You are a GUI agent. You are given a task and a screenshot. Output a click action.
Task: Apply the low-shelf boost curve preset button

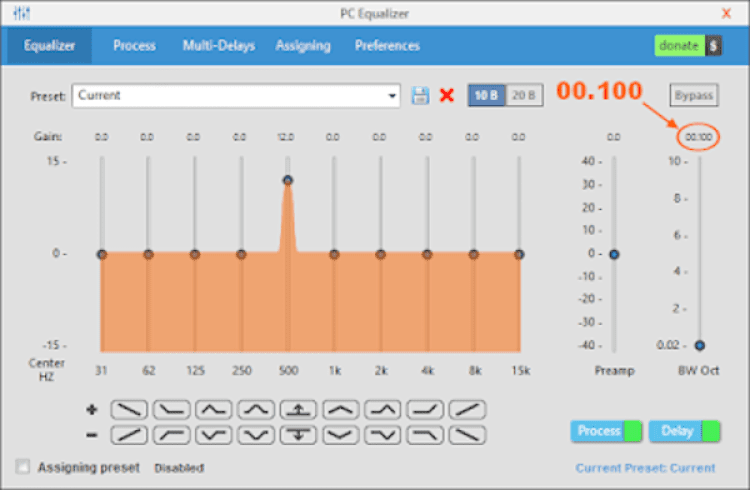(x=171, y=410)
